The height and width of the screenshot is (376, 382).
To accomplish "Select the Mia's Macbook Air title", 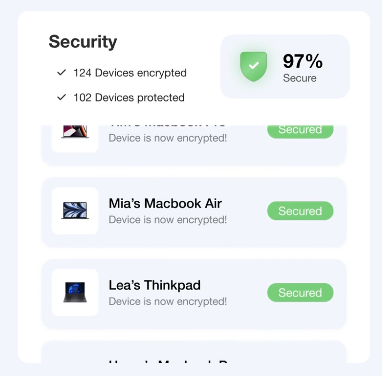I will click(165, 203).
